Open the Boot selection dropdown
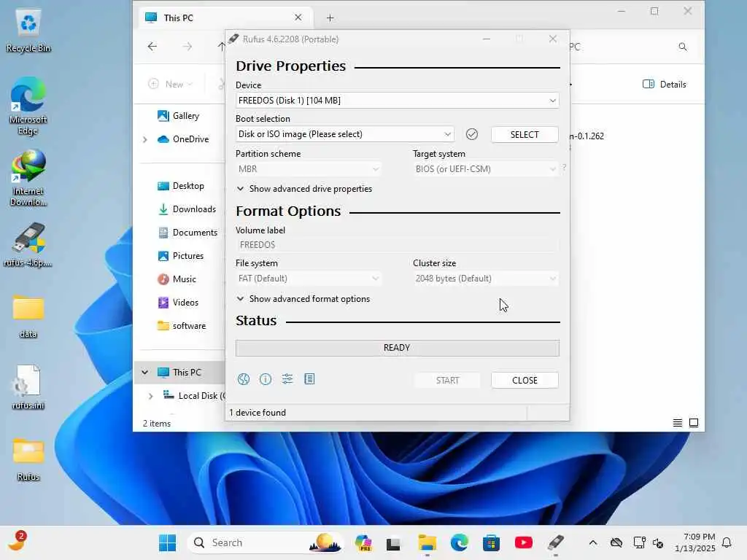This screenshot has width=747, height=560. coord(345,134)
